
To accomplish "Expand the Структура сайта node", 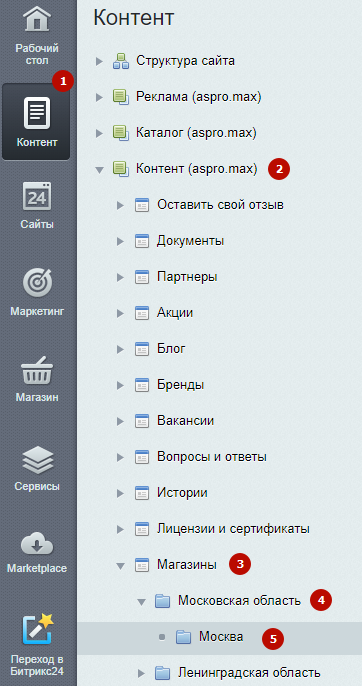I will tap(99, 61).
